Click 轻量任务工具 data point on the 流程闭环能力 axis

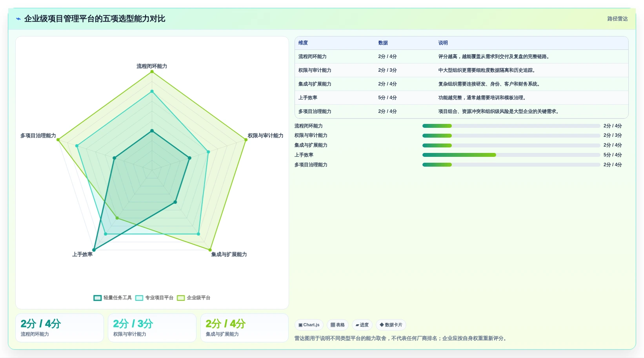click(x=152, y=131)
